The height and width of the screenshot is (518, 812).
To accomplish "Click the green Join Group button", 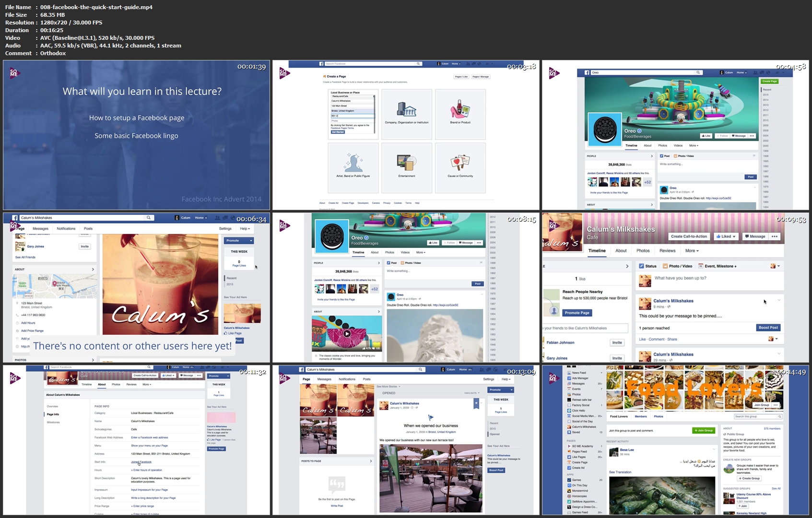I will (x=704, y=431).
